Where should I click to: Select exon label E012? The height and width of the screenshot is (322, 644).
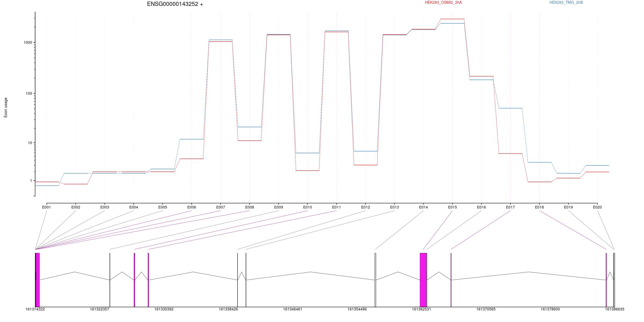pos(365,207)
